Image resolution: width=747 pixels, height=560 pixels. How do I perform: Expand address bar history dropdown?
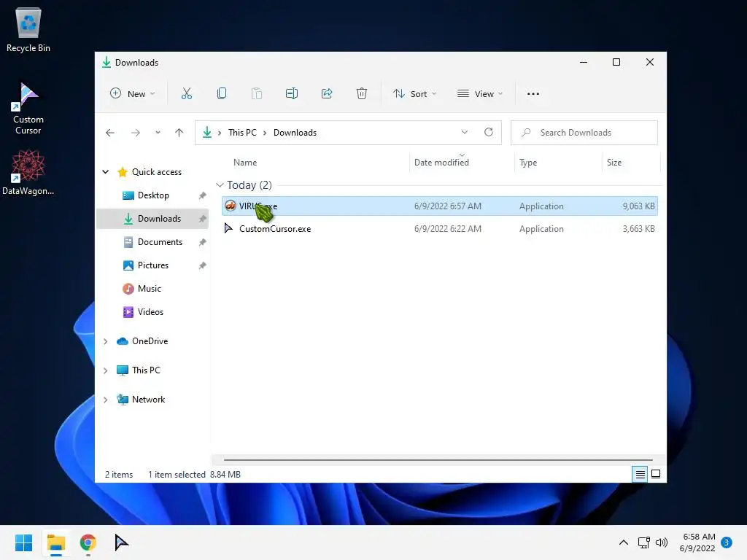[465, 132]
